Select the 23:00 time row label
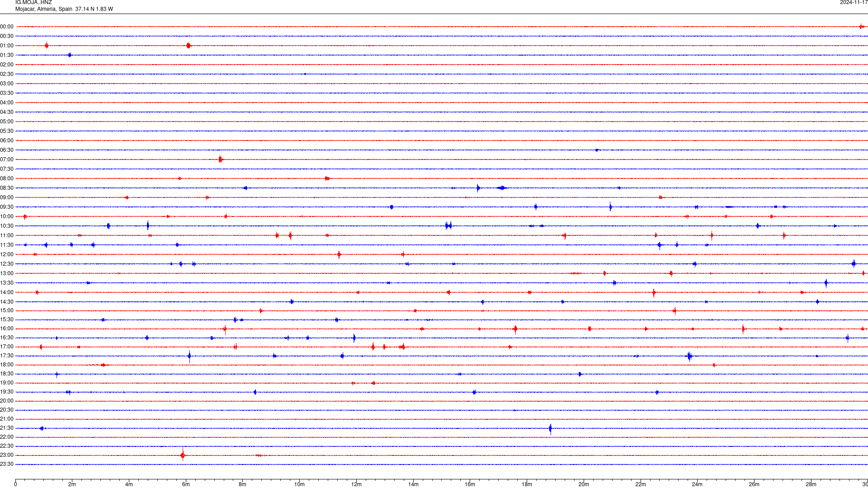 tap(7, 455)
